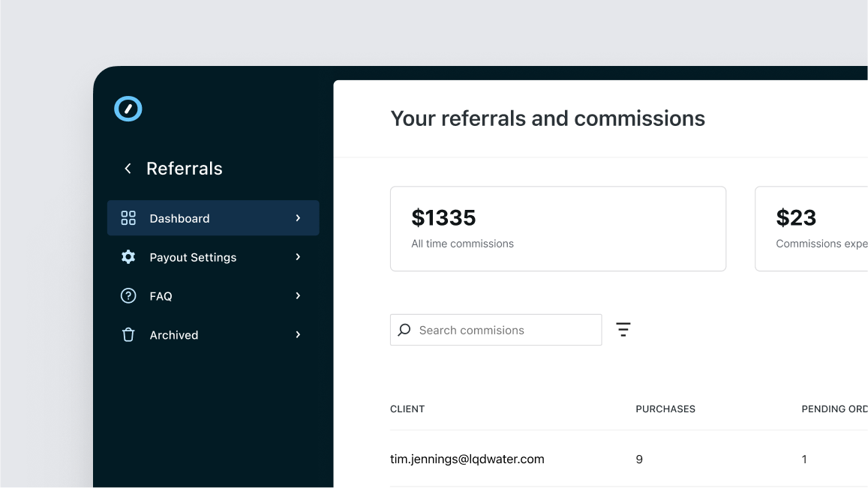868x488 pixels.
Task: Click the Archived trash can icon
Action: click(128, 335)
